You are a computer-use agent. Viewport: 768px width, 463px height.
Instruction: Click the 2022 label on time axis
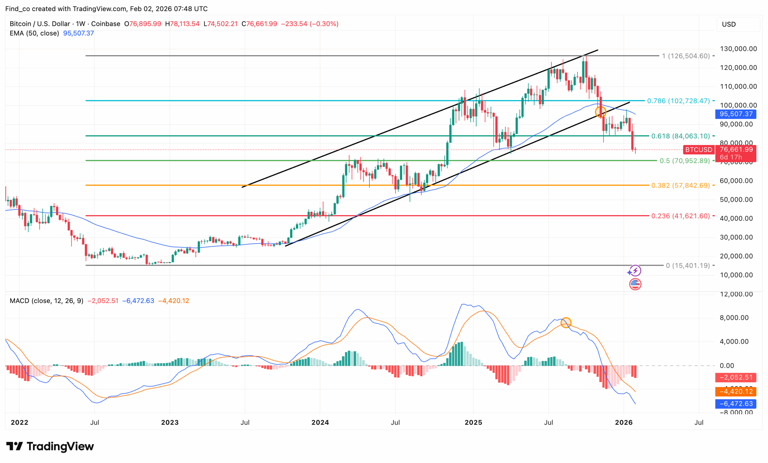(20, 422)
